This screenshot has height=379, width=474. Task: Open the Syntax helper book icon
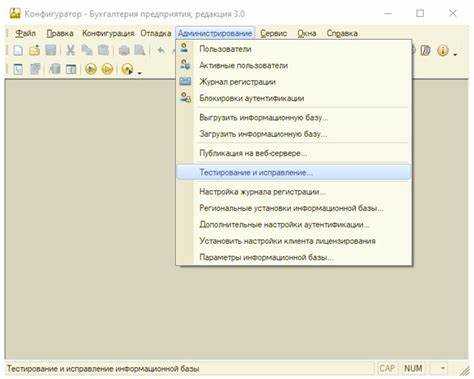(x=426, y=51)
